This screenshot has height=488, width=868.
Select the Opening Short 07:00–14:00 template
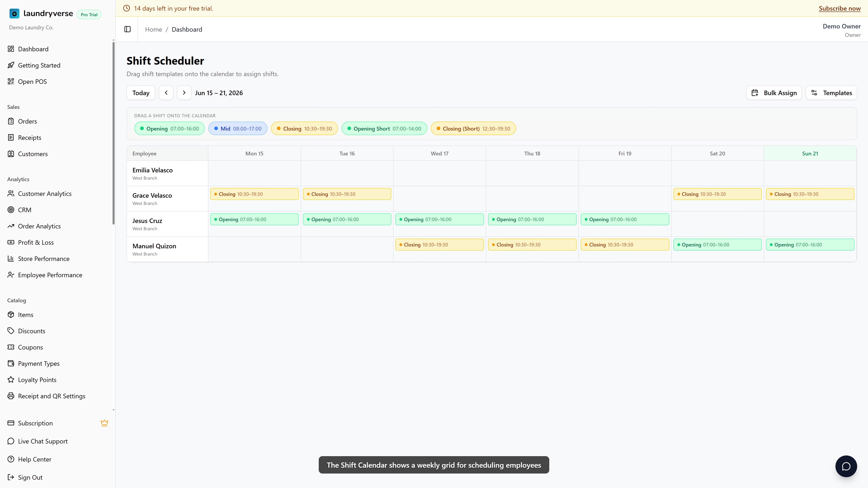(x=384, y=129)
